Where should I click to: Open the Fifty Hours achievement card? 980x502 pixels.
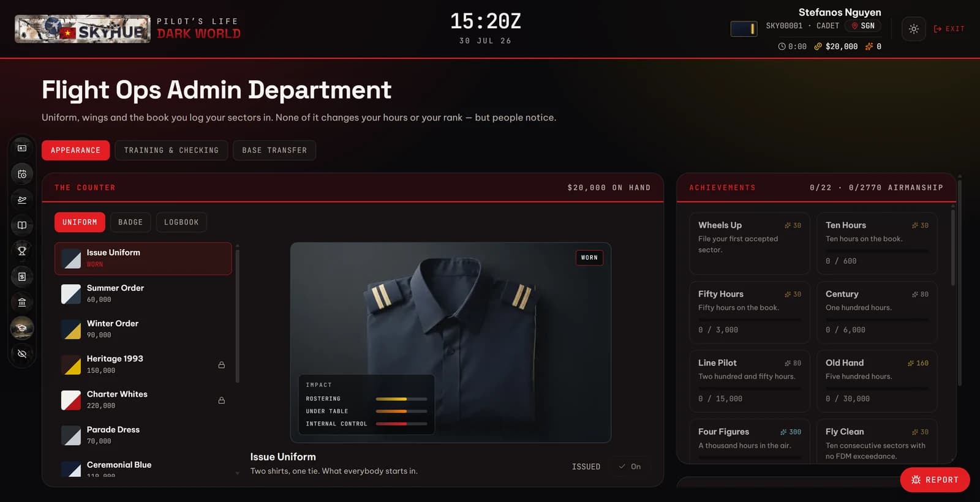pyautogui.click(x=750, y=312)
